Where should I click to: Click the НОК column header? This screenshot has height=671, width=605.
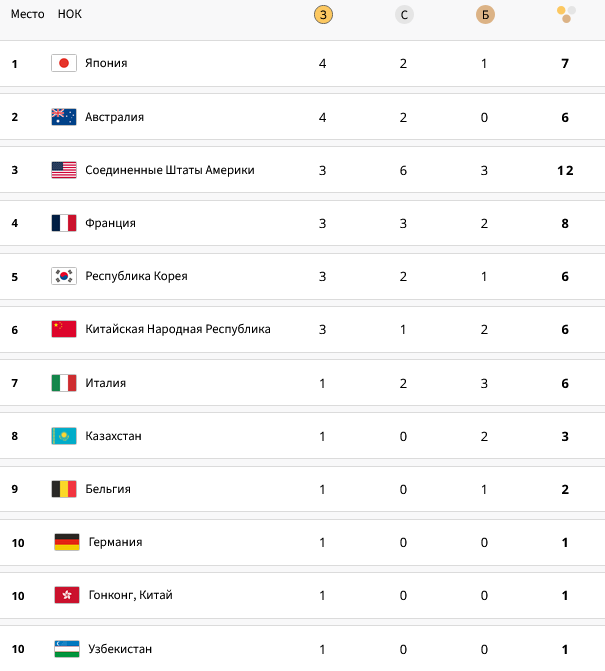(70, 14)
